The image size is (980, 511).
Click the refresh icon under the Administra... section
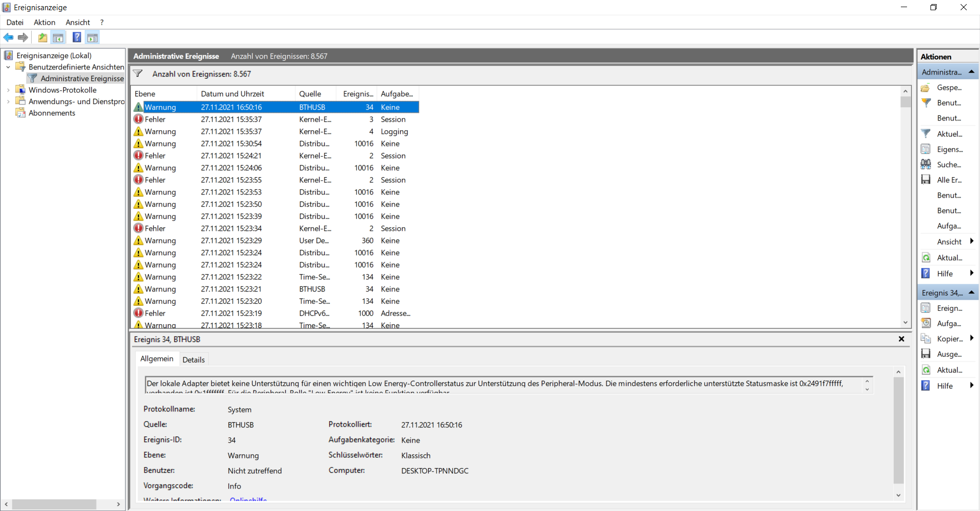pos(925,258)
